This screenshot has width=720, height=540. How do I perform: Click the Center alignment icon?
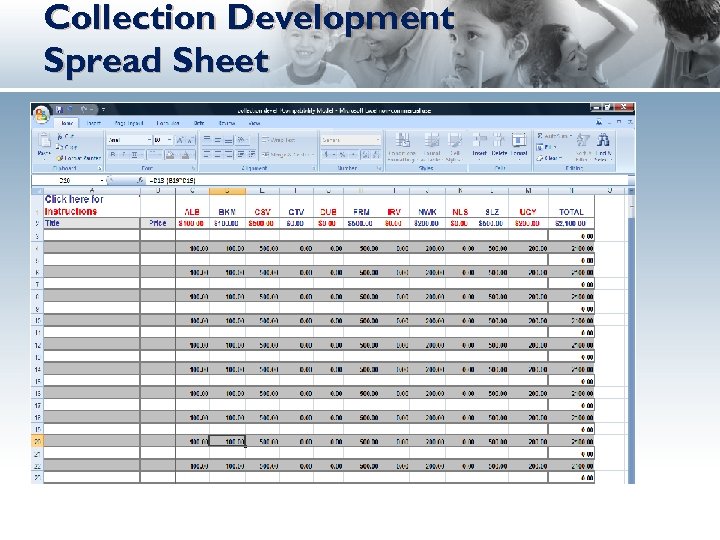(x=218, y=154)
